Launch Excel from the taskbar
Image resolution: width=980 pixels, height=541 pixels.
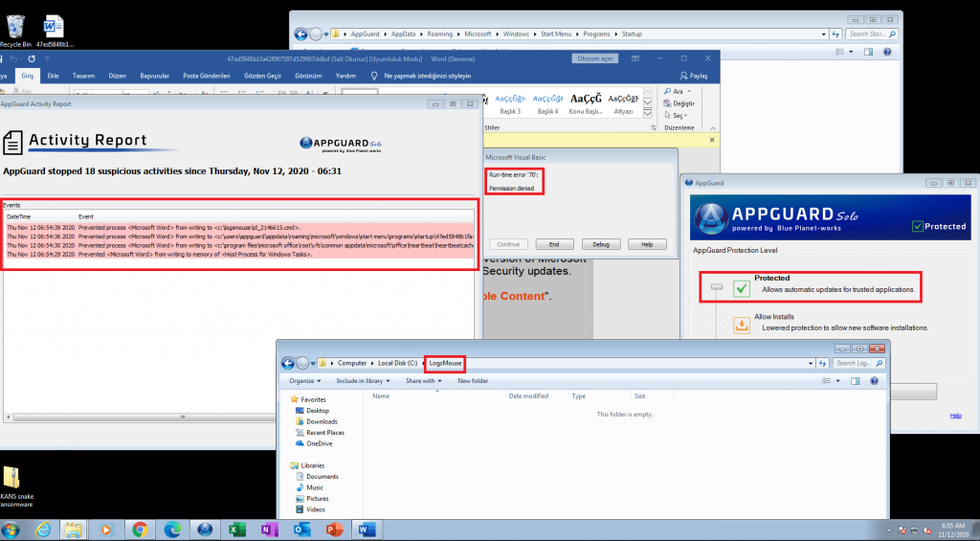point(236,530)
